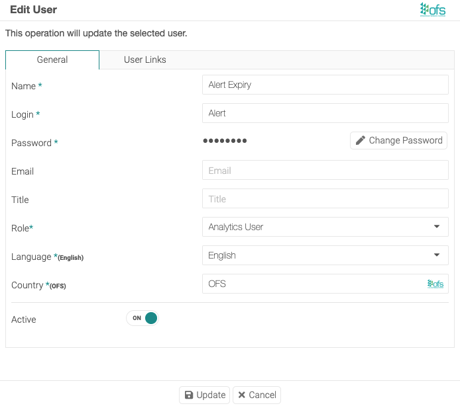Screen dimensions: 460x410
Task: Open the Language dropdown arrow
Action: 437,255
